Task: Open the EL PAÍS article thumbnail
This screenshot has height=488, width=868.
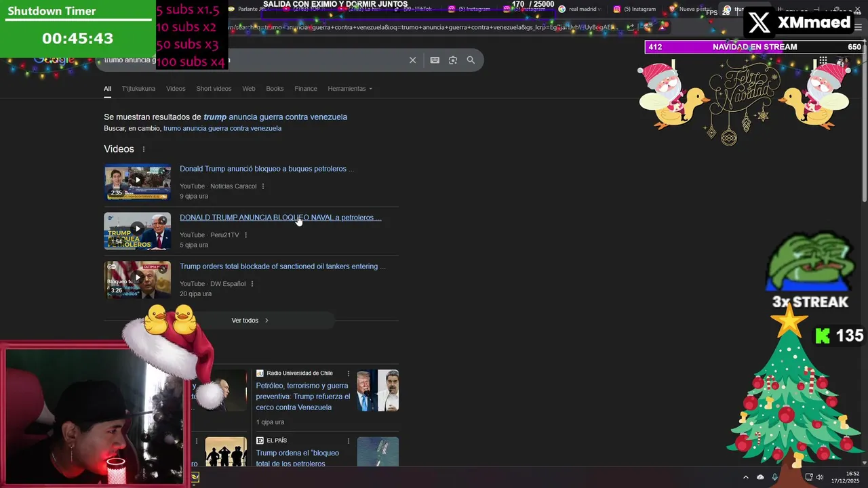Action: tap(378, 451)
